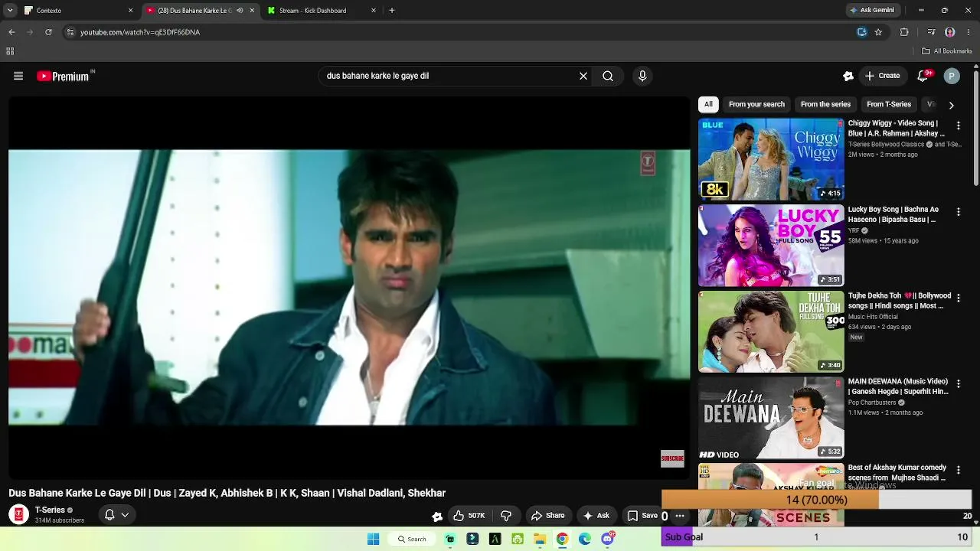Open options for MAIN DEEWANA video
This screenshot has height=551, width=980.
(x=958, y=383)
